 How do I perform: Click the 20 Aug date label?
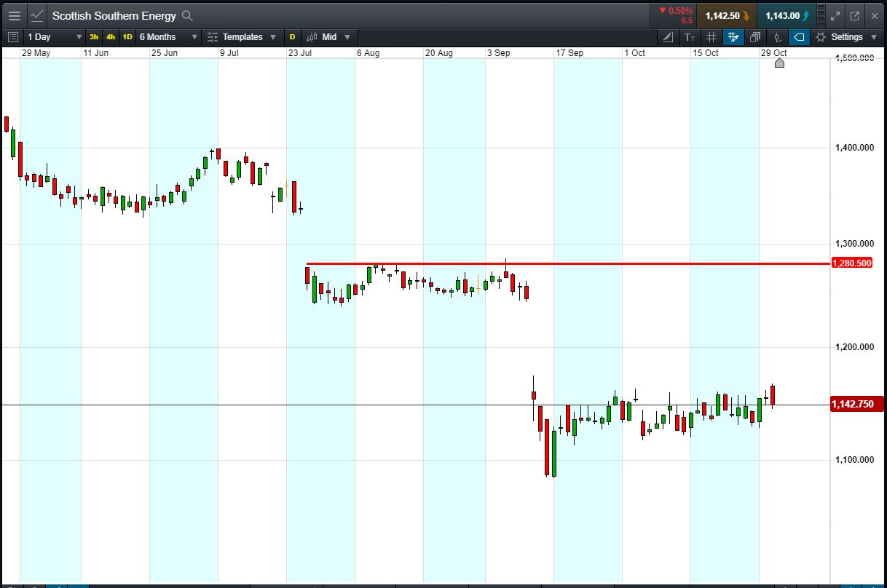439,53
